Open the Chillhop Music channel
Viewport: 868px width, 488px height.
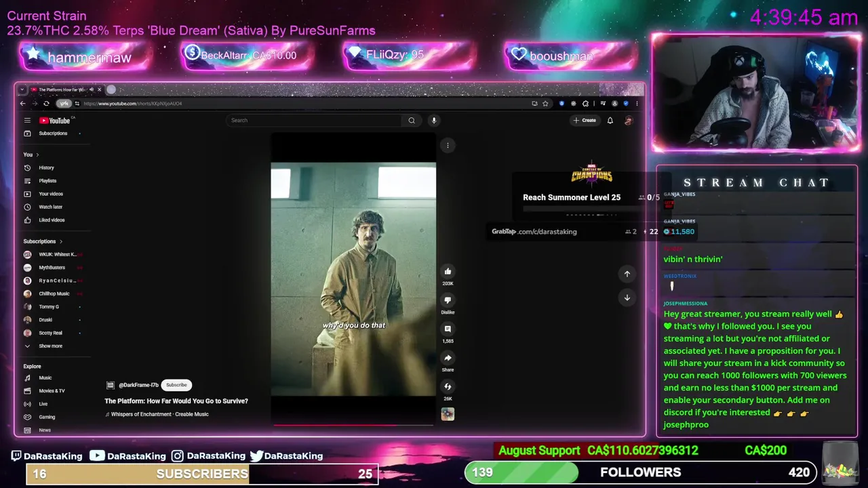(53, 294)
